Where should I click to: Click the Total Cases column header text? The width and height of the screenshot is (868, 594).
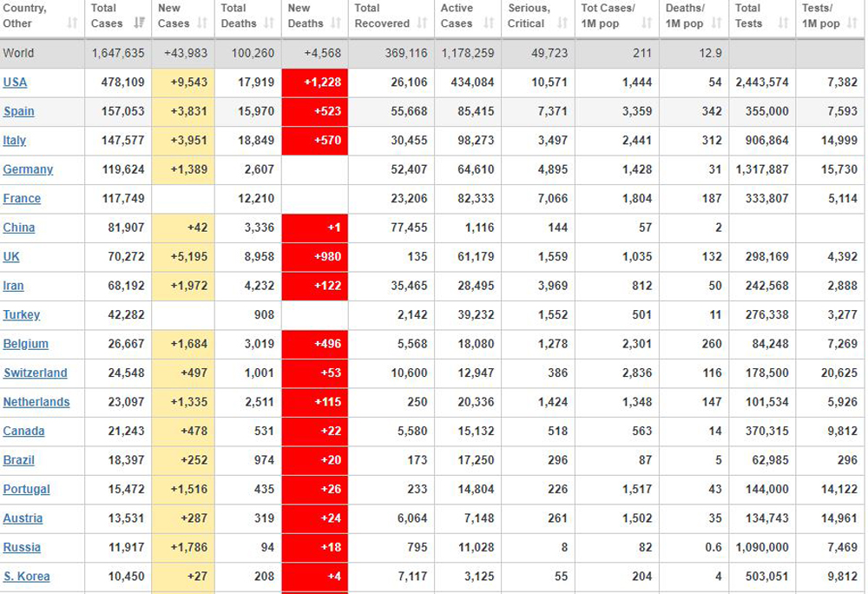pyautogui.click(x=107, y=16)
